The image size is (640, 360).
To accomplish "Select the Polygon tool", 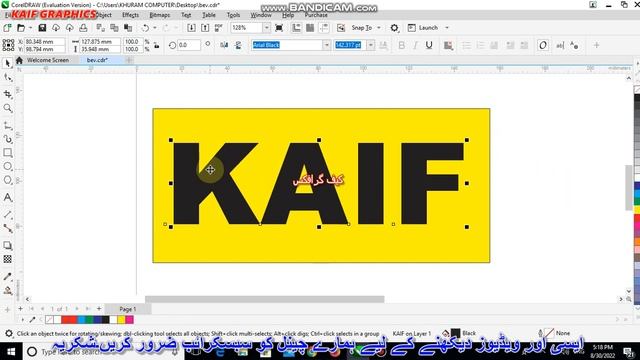I will 7,180.
